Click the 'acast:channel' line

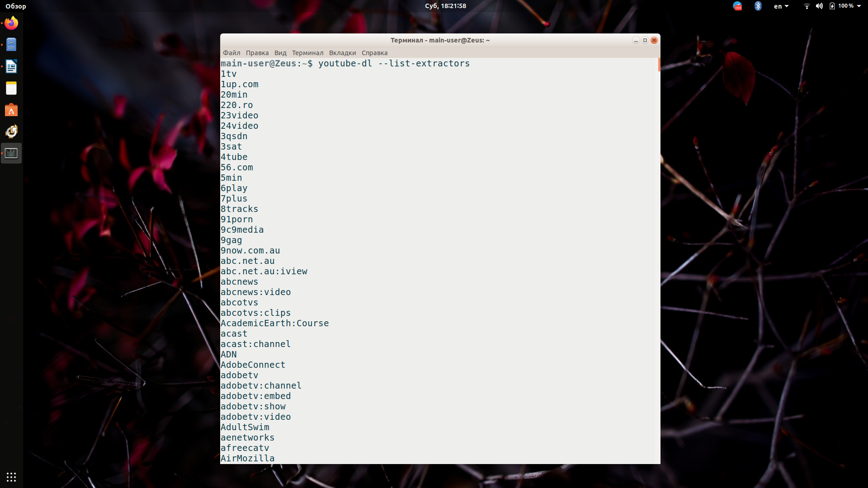click(255, 344)
